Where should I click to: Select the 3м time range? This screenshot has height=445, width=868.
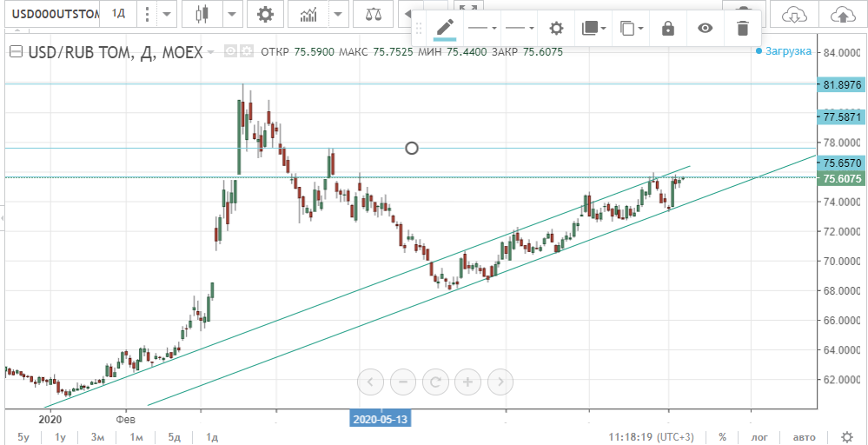99,437
